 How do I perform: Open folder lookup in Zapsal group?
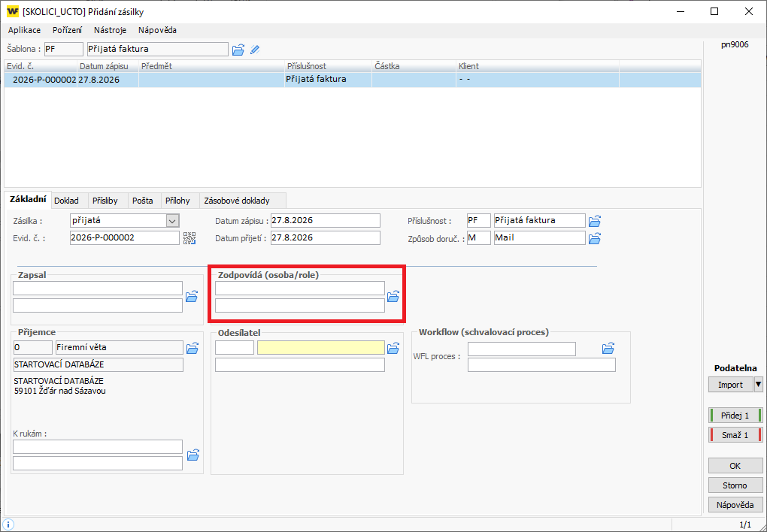(191, 296)
